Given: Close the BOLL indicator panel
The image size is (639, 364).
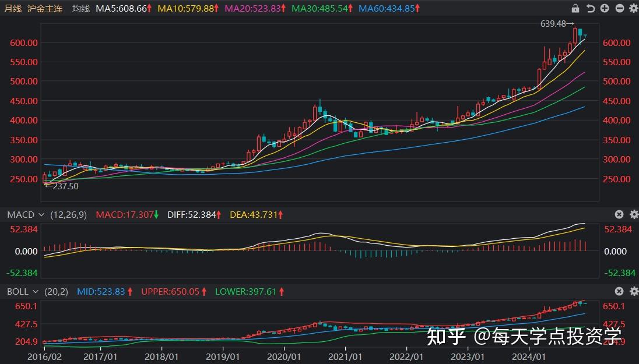Looking at the screenshot, I should (619, 291).
